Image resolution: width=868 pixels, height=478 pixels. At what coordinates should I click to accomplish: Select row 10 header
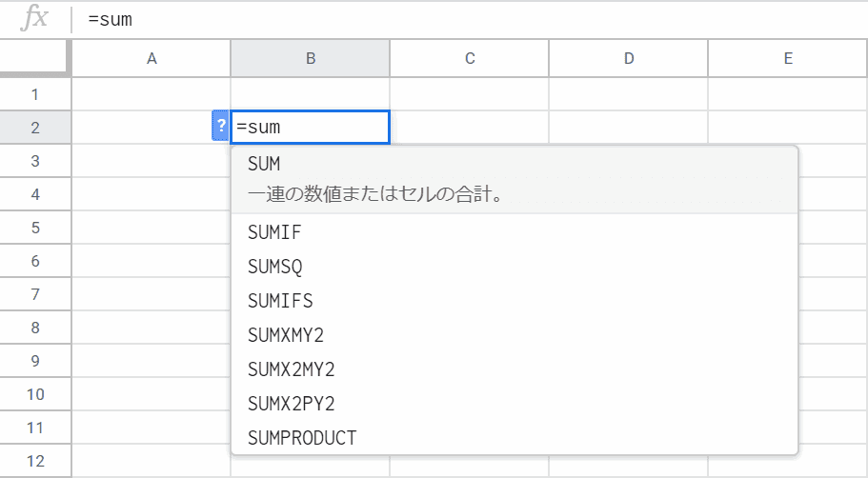point(35,394)
